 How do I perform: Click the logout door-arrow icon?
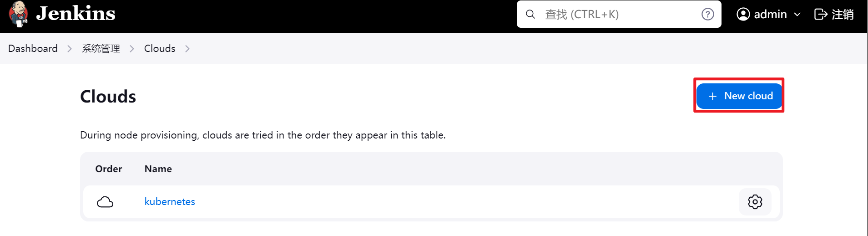click(821, 14)
